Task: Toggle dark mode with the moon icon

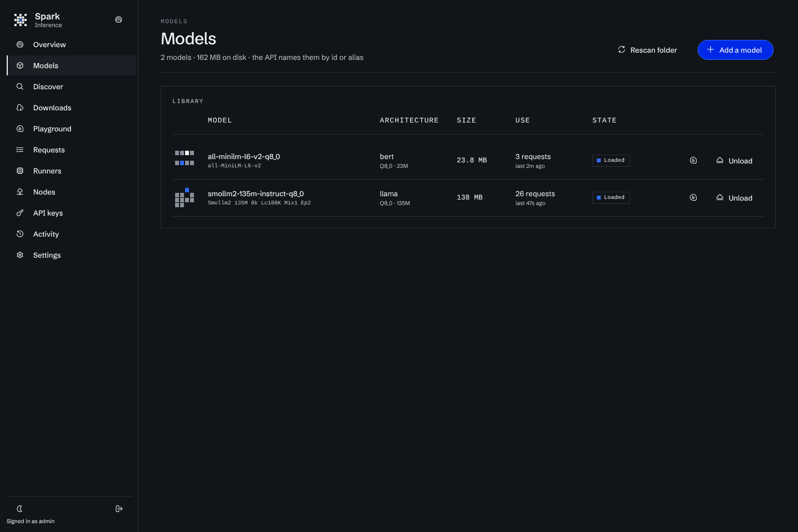Action: coord(19,509)
